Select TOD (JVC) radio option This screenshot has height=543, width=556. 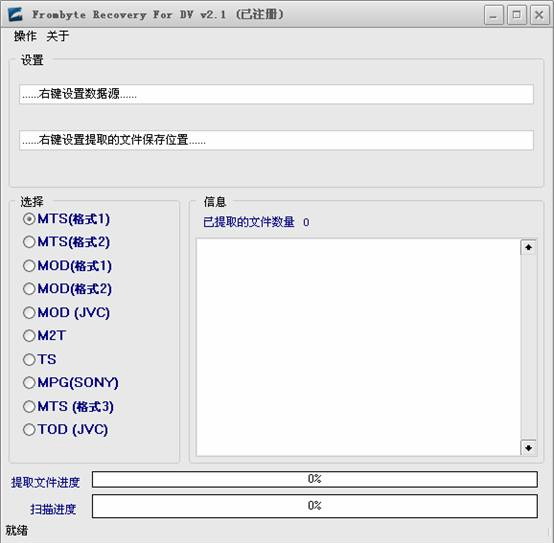coord(66,430)
